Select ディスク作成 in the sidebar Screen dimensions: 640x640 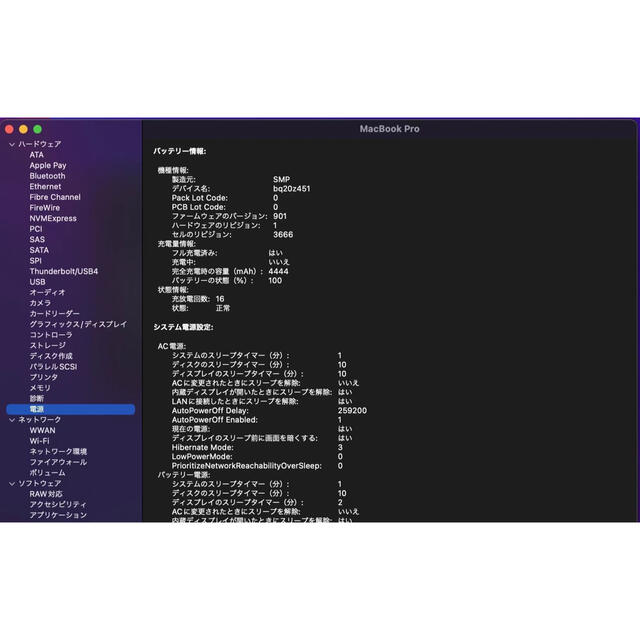(51, 356)
